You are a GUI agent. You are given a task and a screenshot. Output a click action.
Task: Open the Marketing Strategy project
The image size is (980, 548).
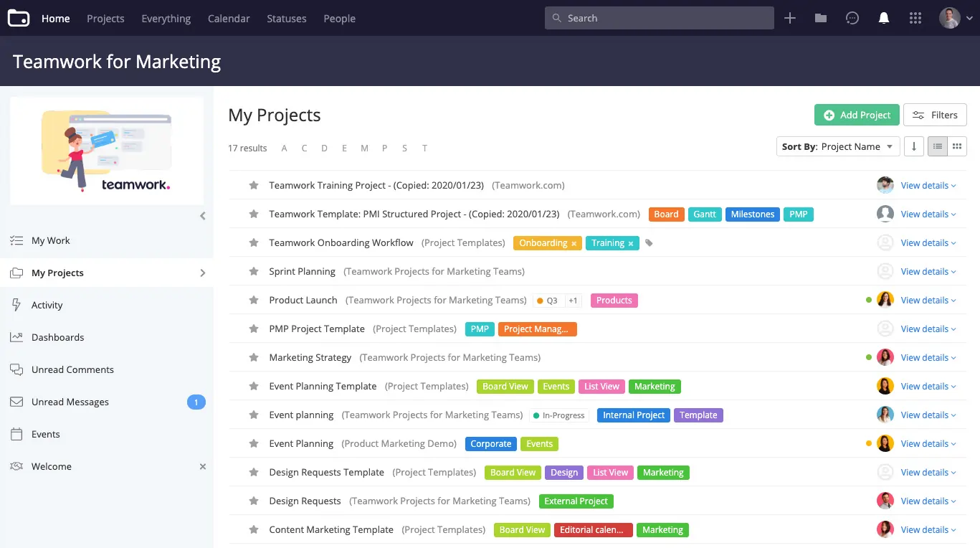click(x=310, y=357)
